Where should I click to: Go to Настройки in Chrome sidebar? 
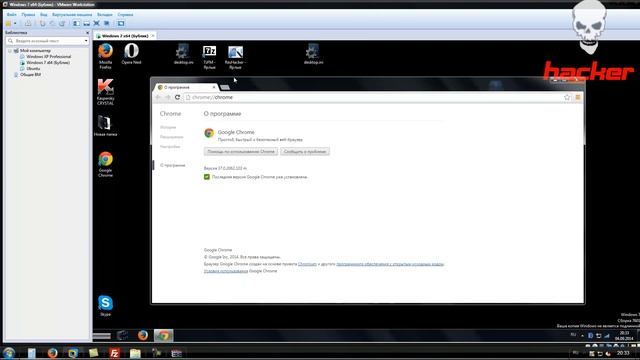click(170, 147)
